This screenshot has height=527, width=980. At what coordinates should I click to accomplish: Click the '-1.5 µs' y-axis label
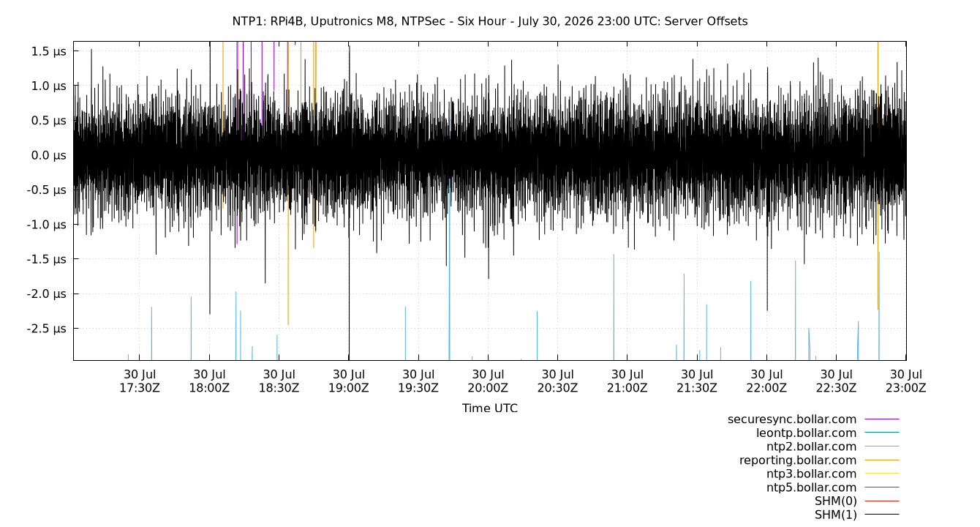pyautogui.click(x=47, y=259)
